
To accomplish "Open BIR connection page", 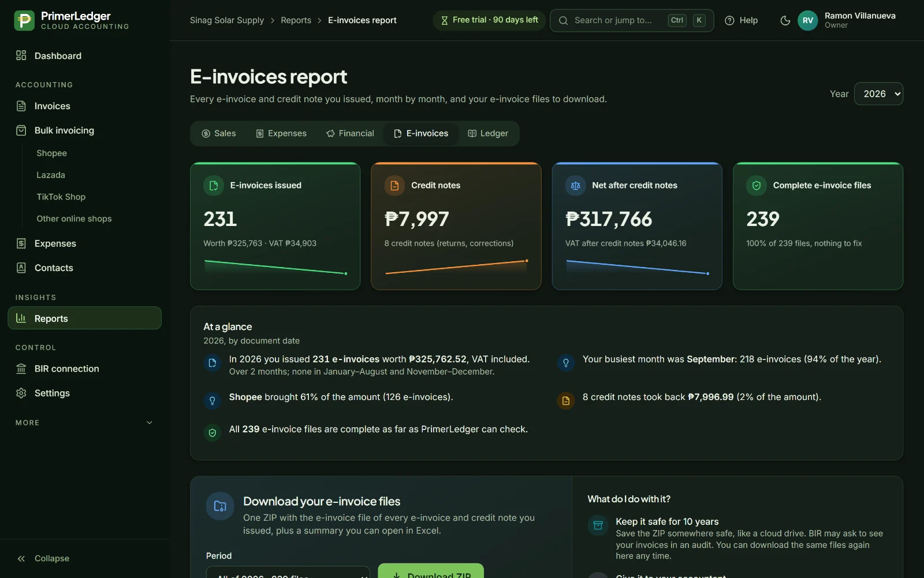I will [85, 369].
